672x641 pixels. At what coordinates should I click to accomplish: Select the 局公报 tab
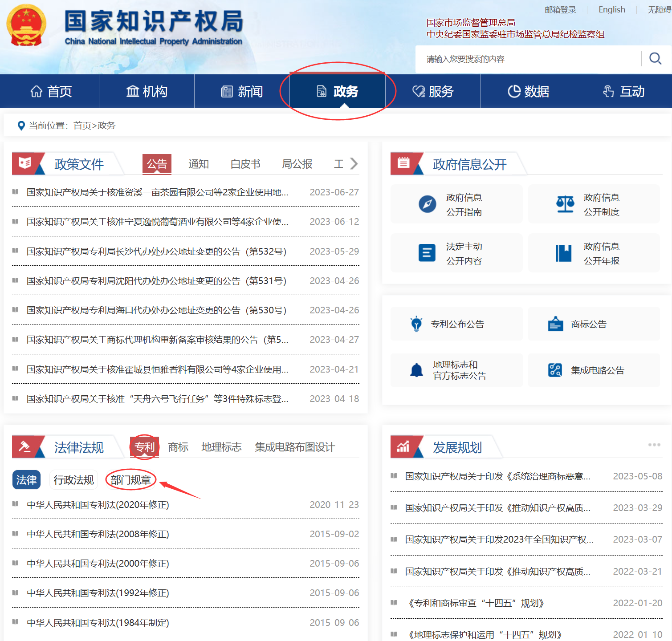coord(297,164)
